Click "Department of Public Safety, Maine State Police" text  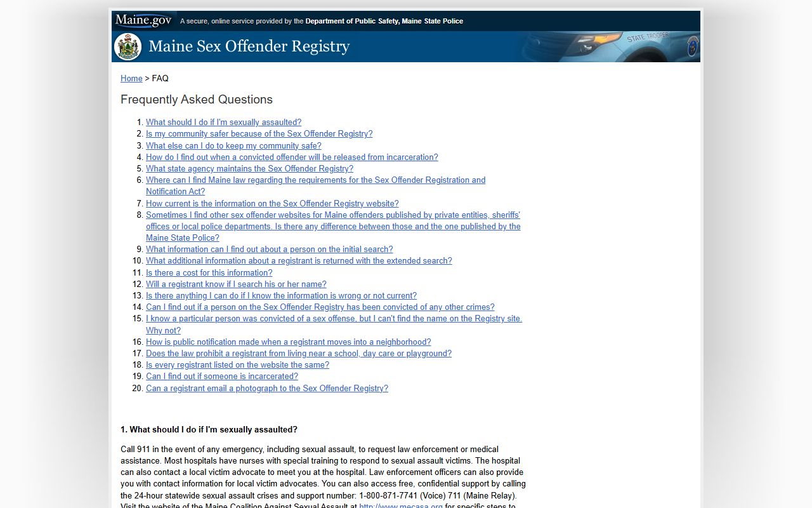(384, 21)
